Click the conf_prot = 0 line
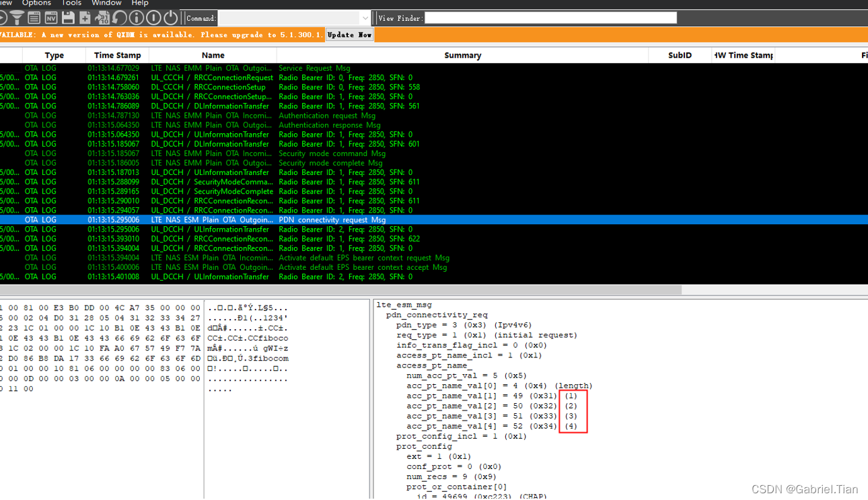This screenshot has height=500, width=868. tap(454, 466)
